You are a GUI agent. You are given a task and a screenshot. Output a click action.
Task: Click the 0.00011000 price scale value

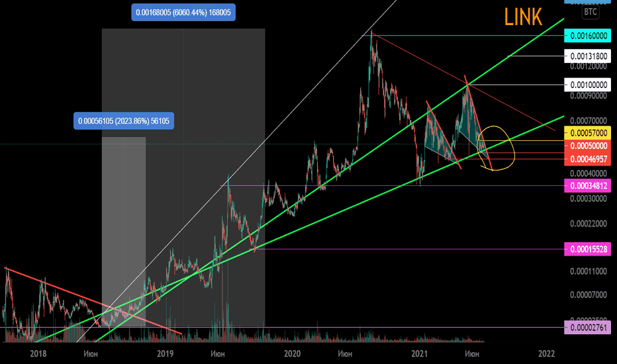589,271
